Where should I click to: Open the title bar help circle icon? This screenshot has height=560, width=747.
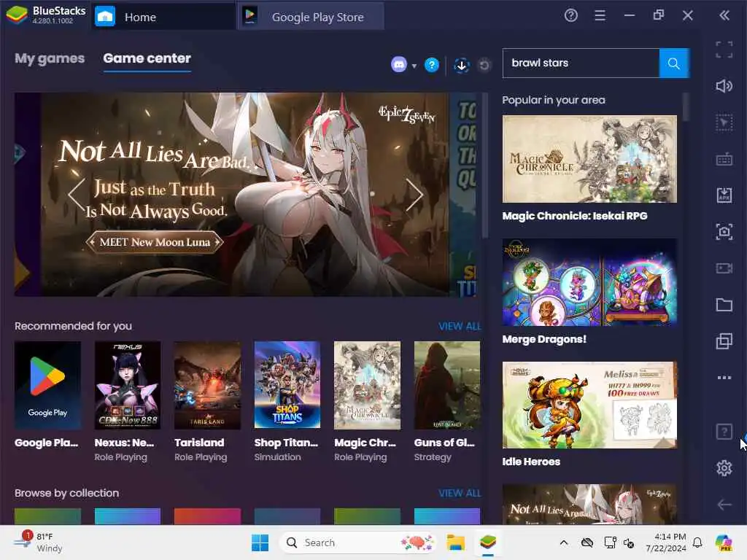point(570,16)
